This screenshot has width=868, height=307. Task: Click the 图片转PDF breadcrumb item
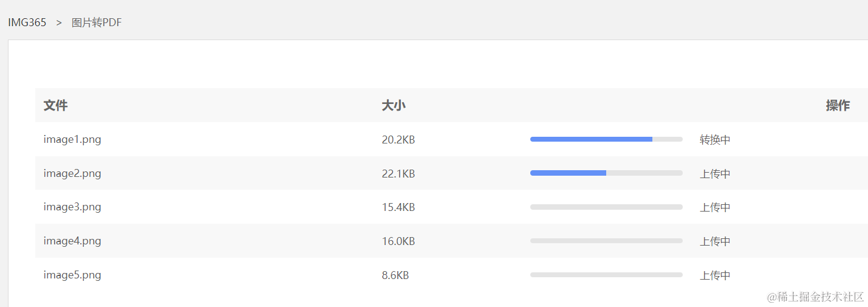97,22
